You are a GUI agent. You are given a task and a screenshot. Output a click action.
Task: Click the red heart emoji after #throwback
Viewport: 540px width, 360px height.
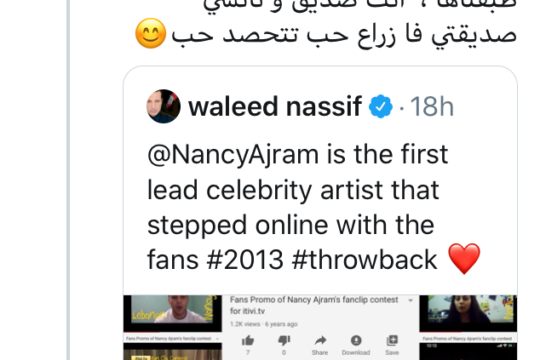click(x=464, y=259)
